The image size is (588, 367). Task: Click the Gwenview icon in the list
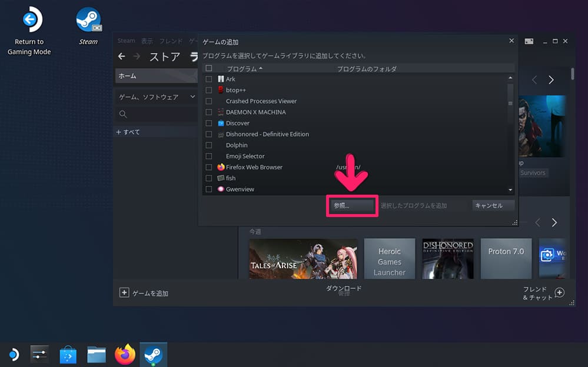pyautogui.click(x=221, y=189)
